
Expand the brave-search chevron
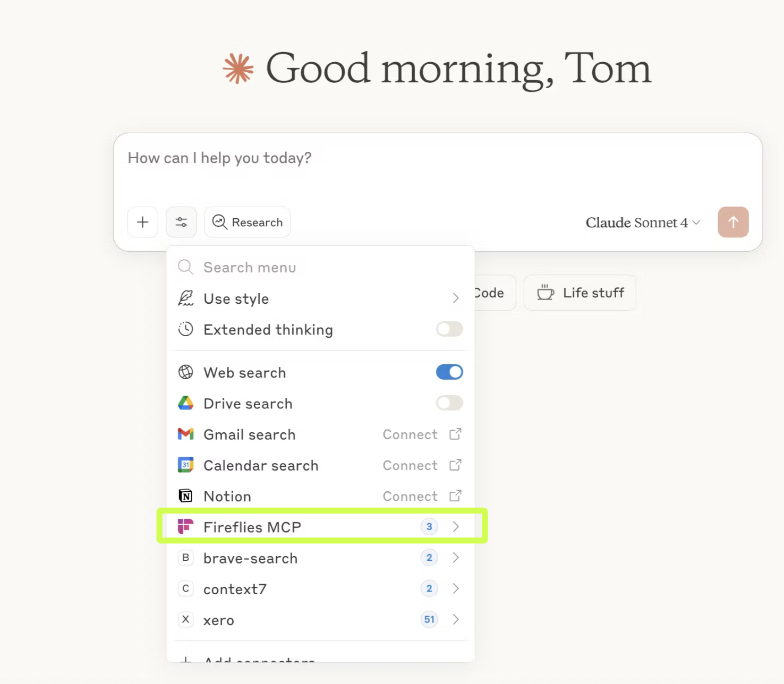tap(455, 558)
